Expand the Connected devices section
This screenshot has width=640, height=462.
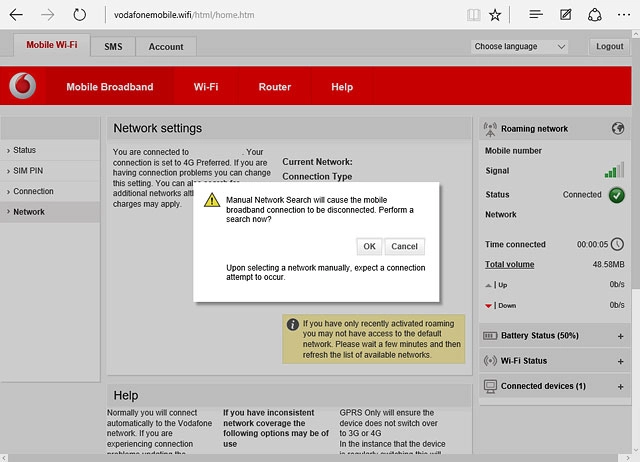[620, 386]
